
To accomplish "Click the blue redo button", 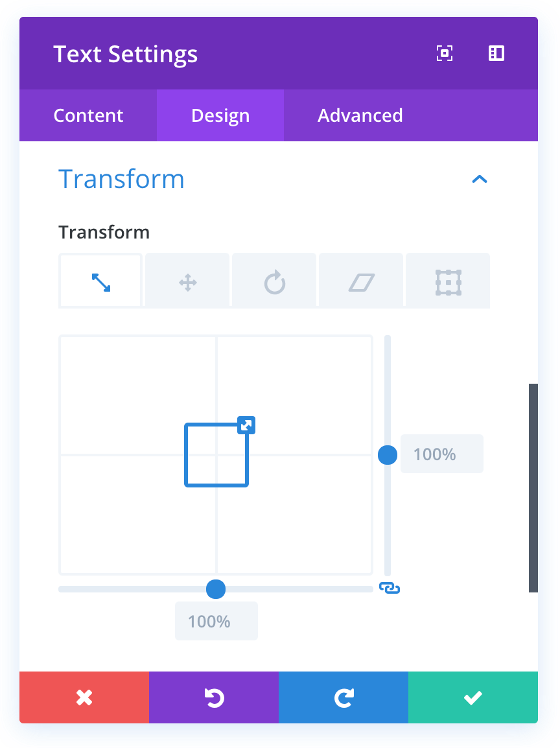I will 344,697.
